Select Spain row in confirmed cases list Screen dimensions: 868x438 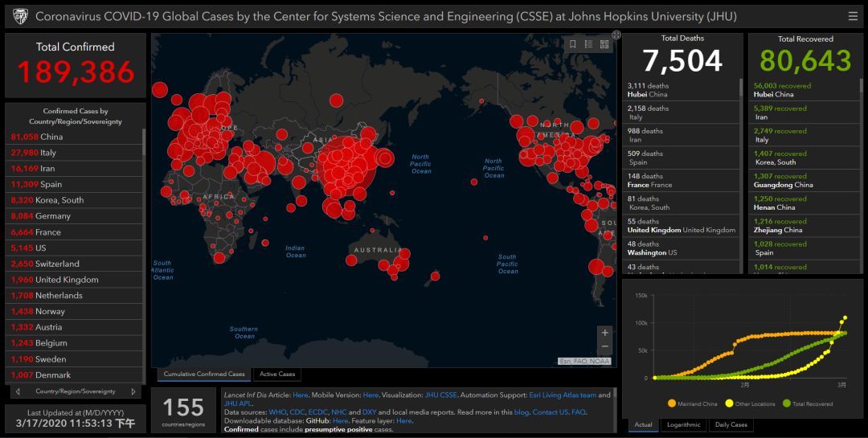click(x=76, y=184)
